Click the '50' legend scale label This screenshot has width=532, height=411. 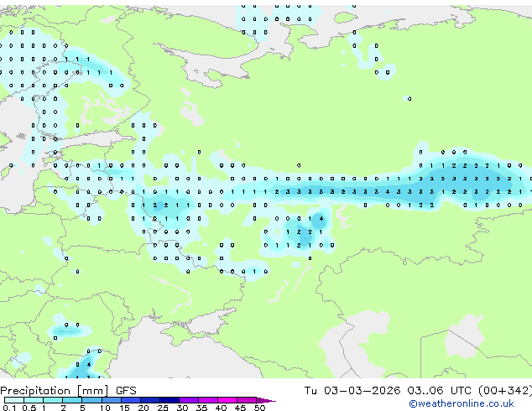click(x=260, y=408)
